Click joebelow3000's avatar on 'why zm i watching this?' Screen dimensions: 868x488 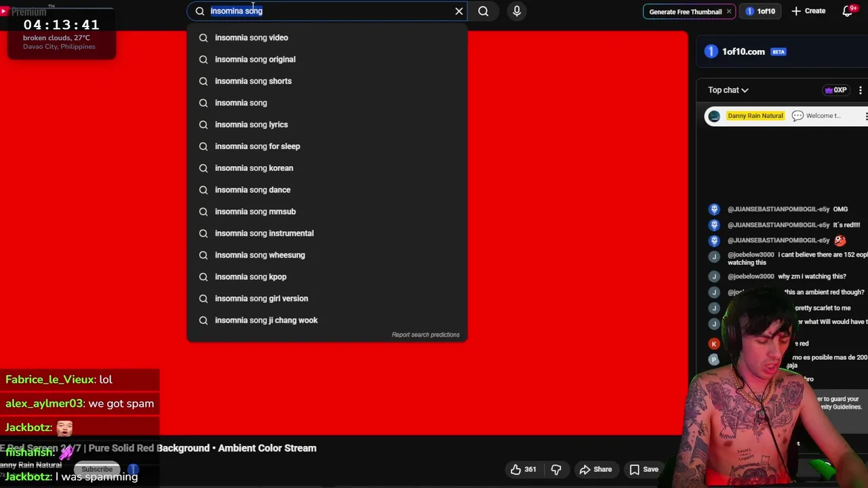click(x=714, y=277)
